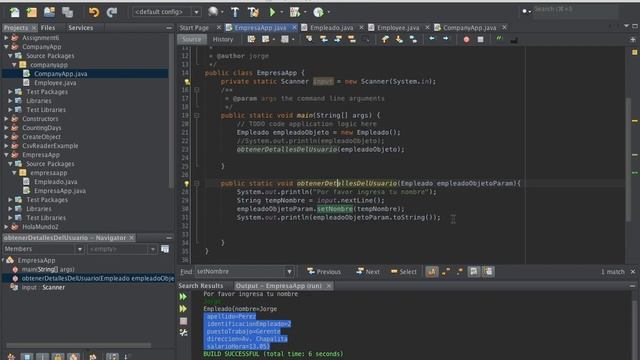Switch to the CompanyApp.java editor tab
Screen dimensions: 640x360
point(469,28)
